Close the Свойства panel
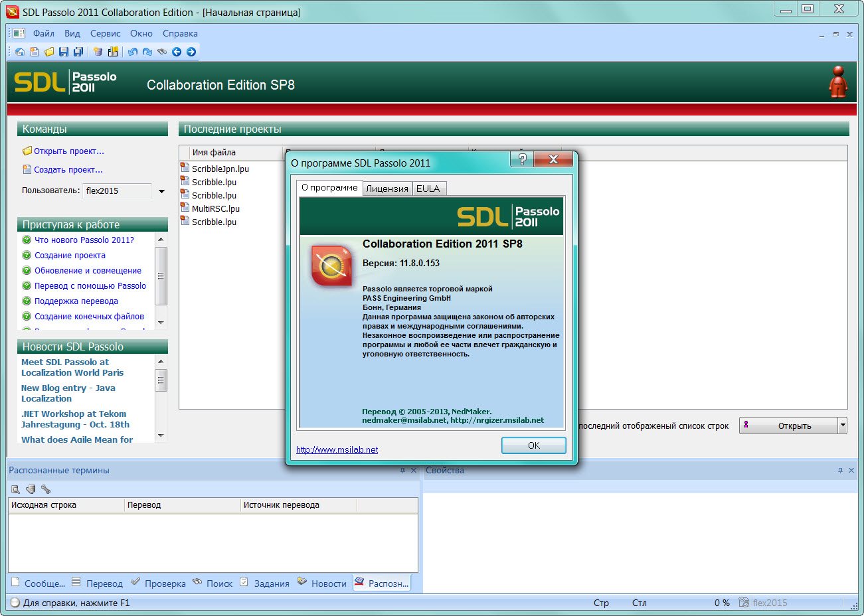864x616 pixels. point(851,470)
